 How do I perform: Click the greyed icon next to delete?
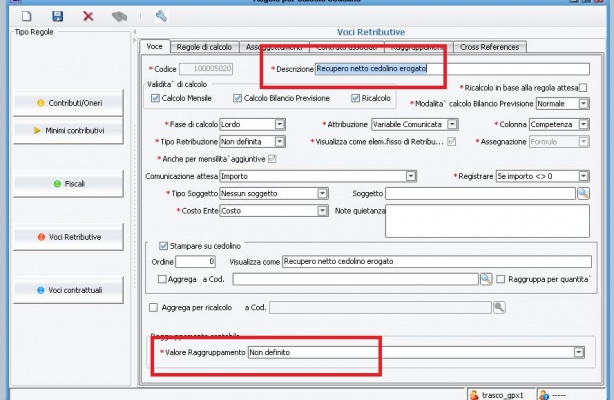pyautogui.click(x=119, y=16)
